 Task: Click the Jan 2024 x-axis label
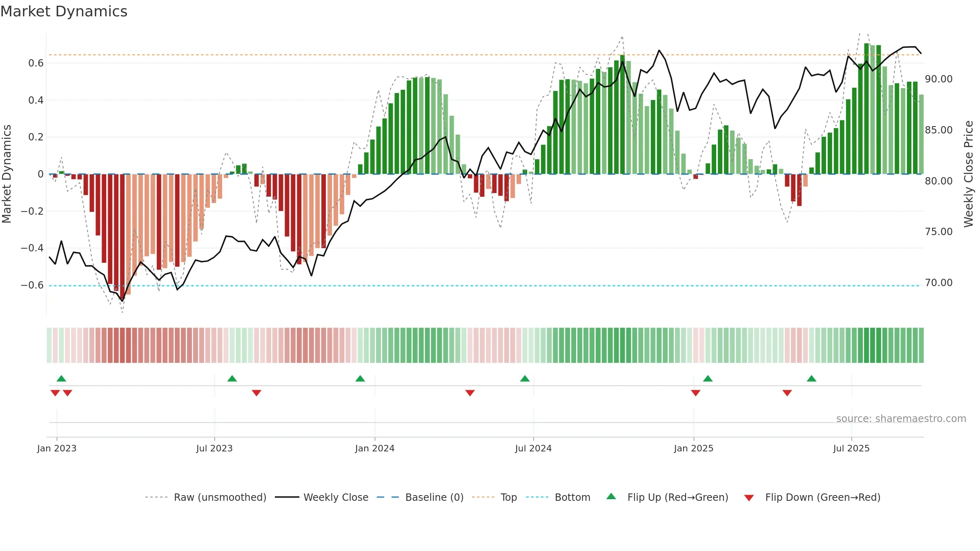(x=375, y=448)
